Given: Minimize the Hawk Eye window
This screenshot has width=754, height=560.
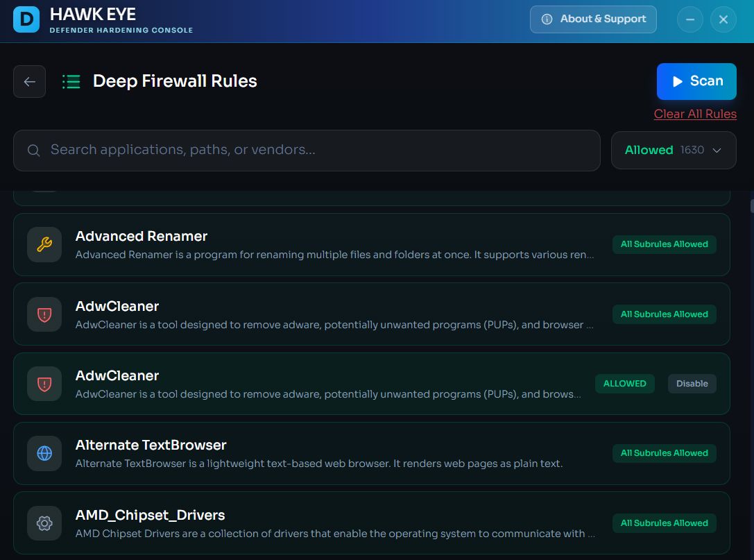Looking at the screenshot, I should click(690, 19).
